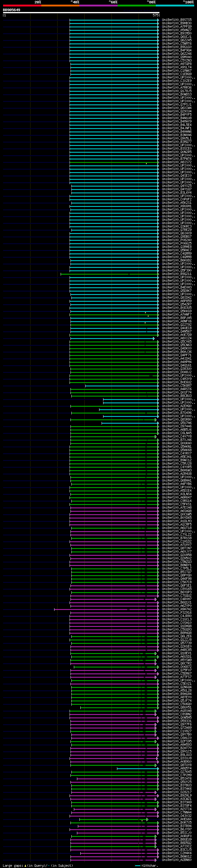Open hit UniRef100_B3NVA6
This screenshot has width=197, height=868.
coord(177,135)
